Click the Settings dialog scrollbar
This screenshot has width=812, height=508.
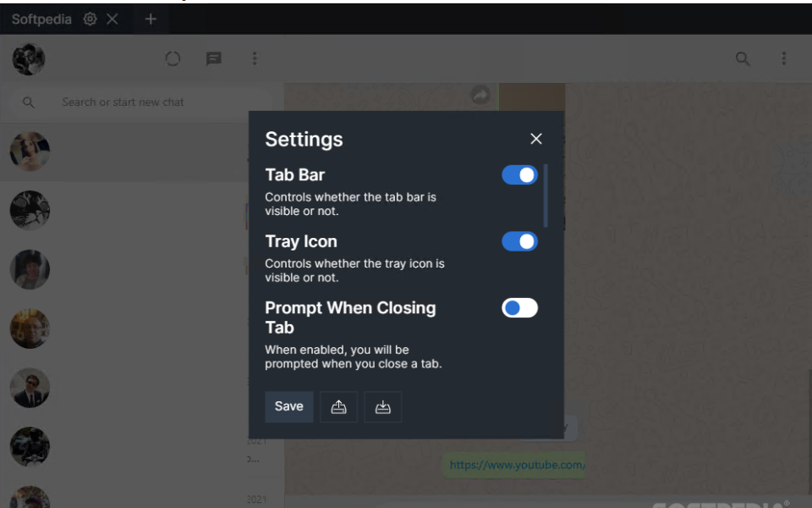pyautogui.click(x=546, y=196)
